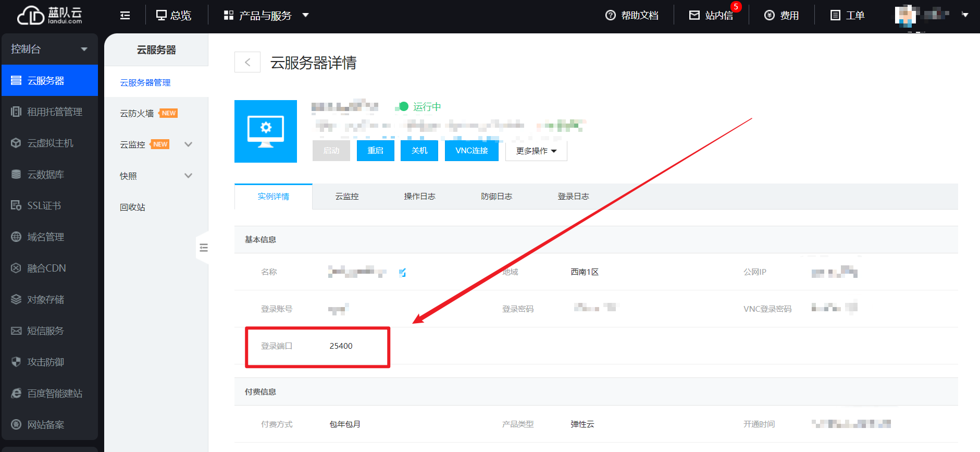Open 回收站 in the submenu
Screen dimensions: 980x452
tap(132, 207)
